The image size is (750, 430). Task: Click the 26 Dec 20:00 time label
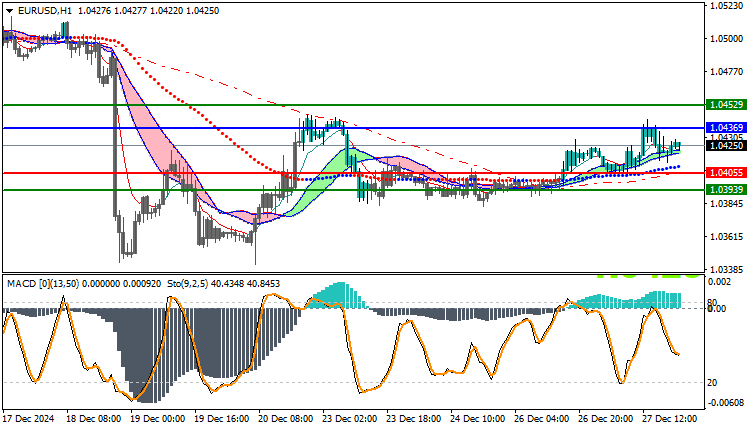pos(606,419)
